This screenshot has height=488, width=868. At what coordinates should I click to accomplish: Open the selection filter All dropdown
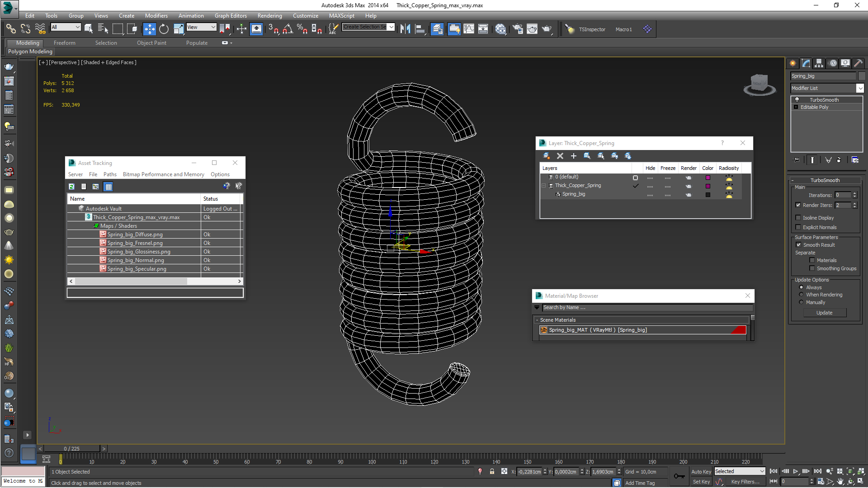[x=66, y=27]
